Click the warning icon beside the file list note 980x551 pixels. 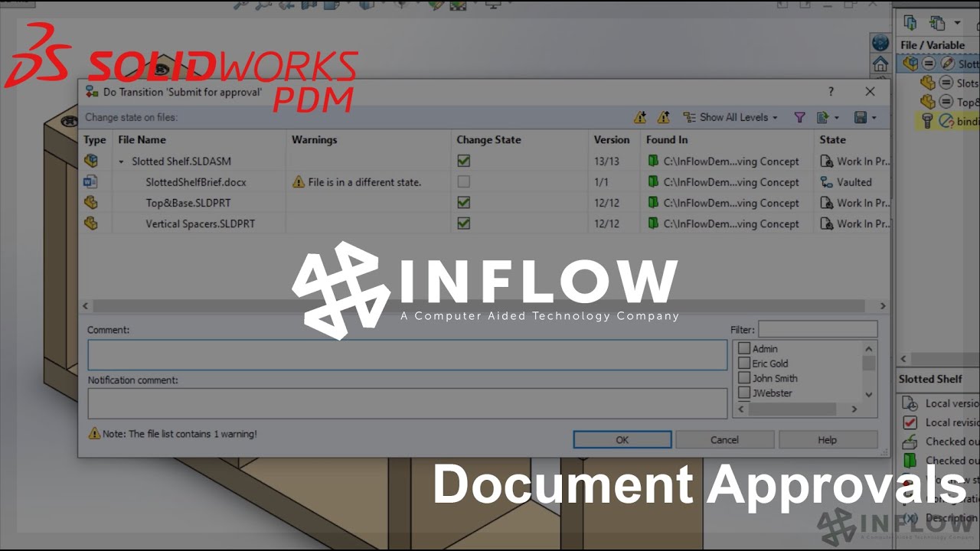tap(94, 433)
